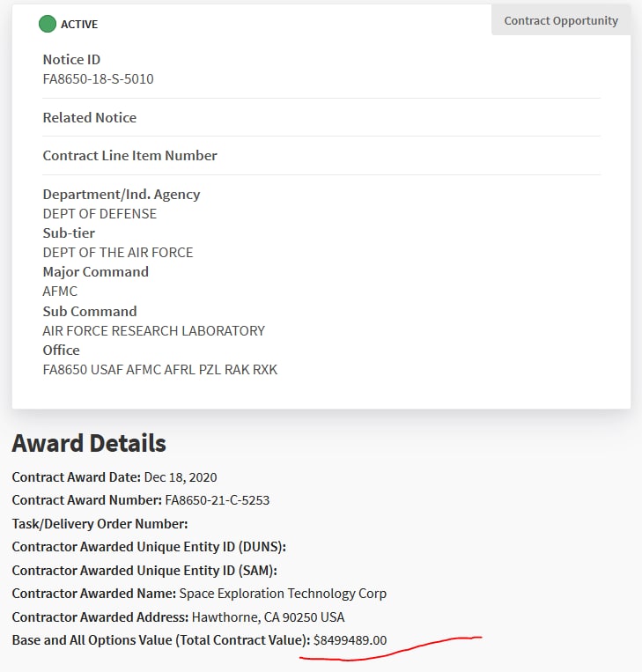Click the green Active status circle
The image size is (642, 672).
48,24
